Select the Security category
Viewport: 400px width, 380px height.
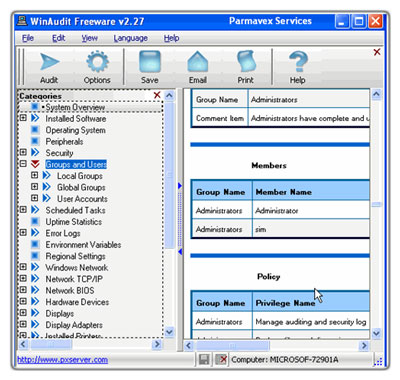pyautogui.click(x=59, y=153)
